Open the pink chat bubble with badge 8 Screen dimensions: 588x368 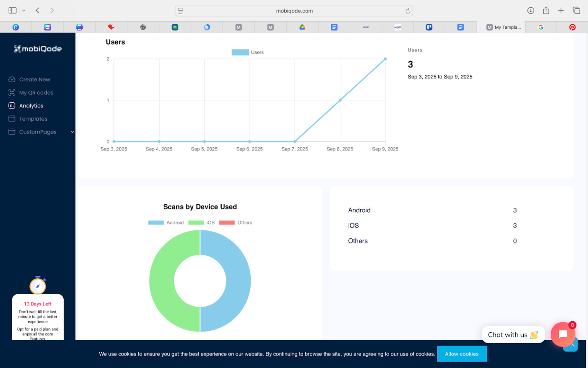coord(563,334)
